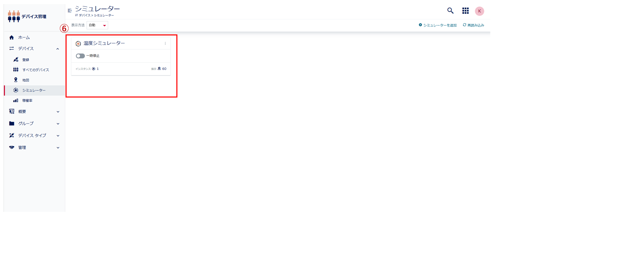The height and width of the screenshot is (275, 644).
Task: Click シミュレーターを追加 button
Action: click(x=438, y=25)
